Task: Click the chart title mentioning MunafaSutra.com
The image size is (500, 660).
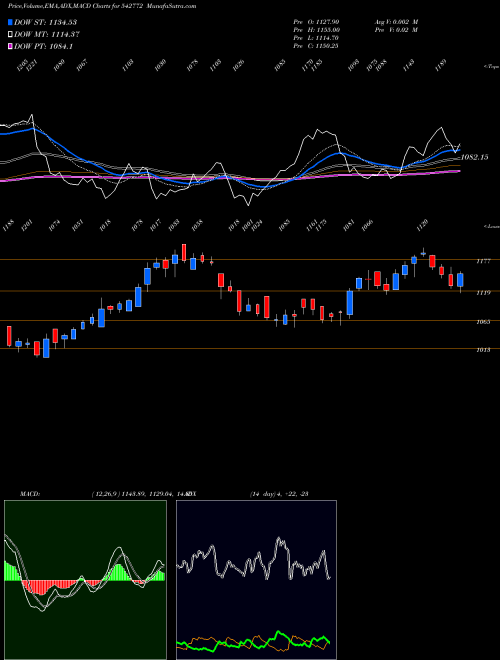Action: tap(102, 6)
